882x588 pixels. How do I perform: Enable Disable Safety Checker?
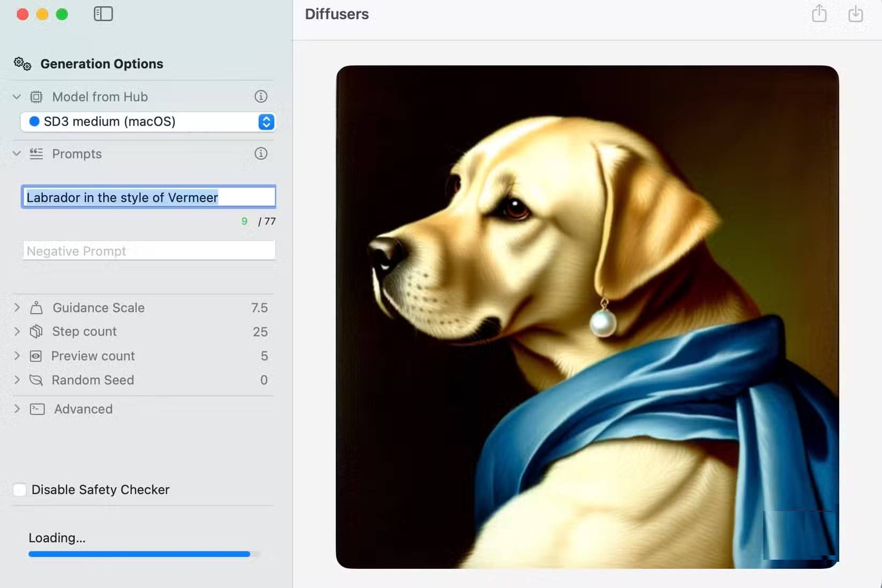click(x=19, y=489)
